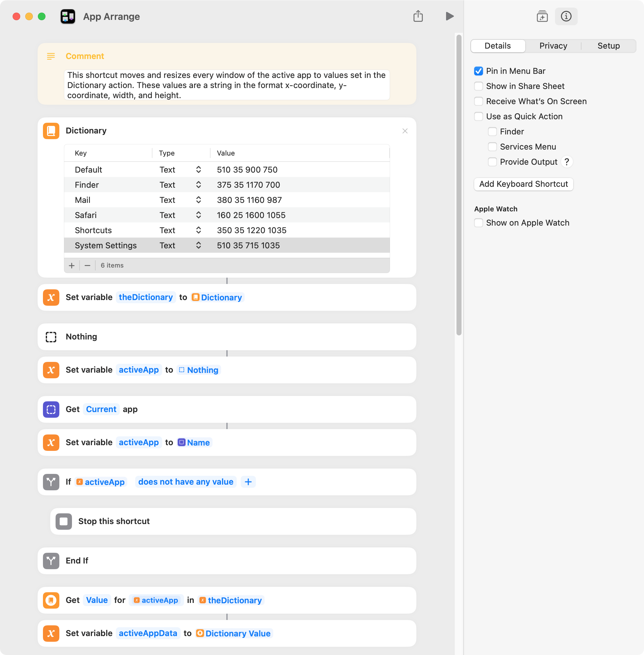
Task: Click the editor vertical scrollbar
Action: coord(459,185)
